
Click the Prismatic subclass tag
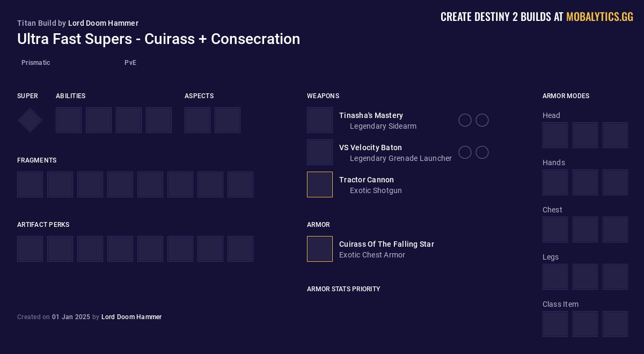pos(36,63)
